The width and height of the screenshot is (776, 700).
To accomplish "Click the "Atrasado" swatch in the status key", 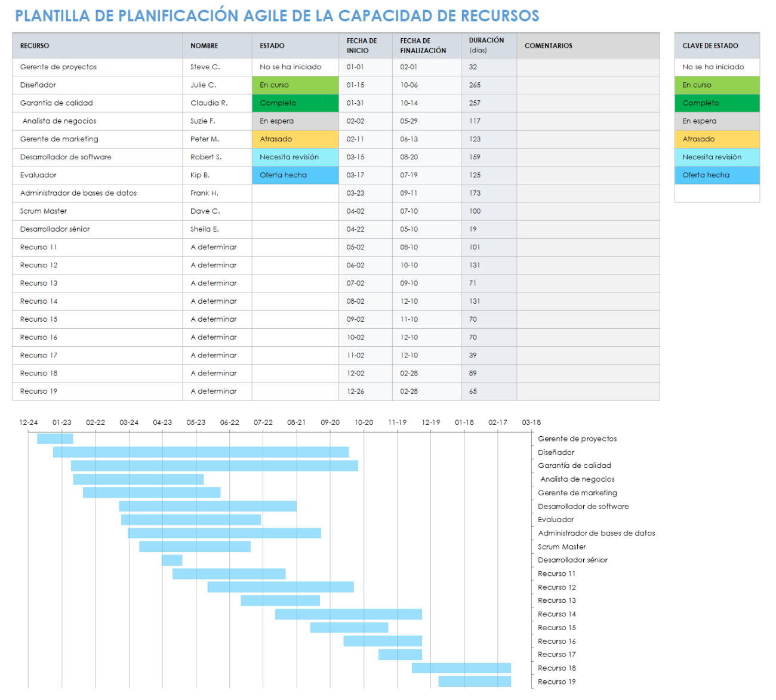I will pos(716,138).
